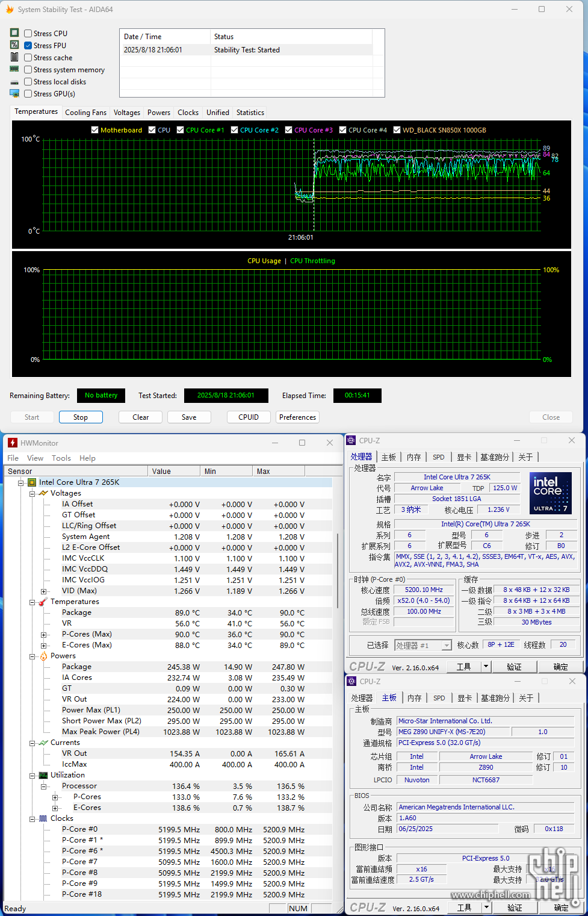The width and height of the screenshot is (588, 916).
Task: Collapse the Processor utilization node
Action: click(43, 787)
